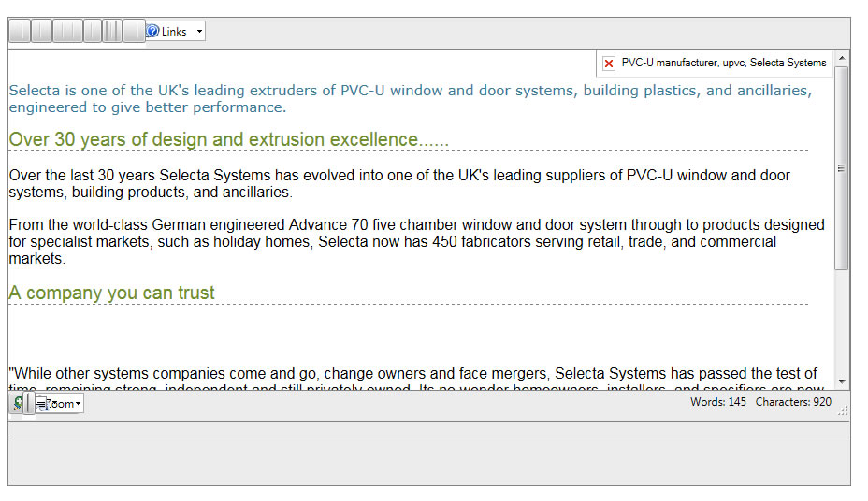Click the Links toolbar label
The width and height of the screenshot is (868, 501).
tap(174, 32)
